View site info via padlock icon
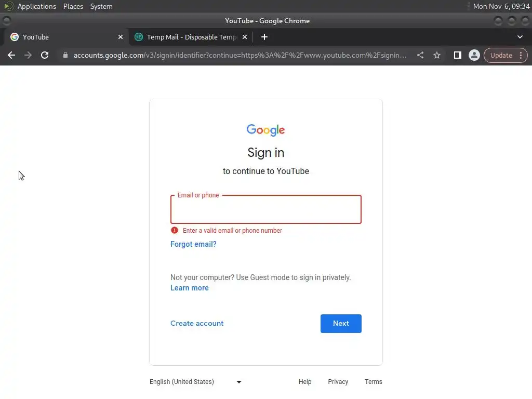532x399 pixels. click(x=65, y=55)
